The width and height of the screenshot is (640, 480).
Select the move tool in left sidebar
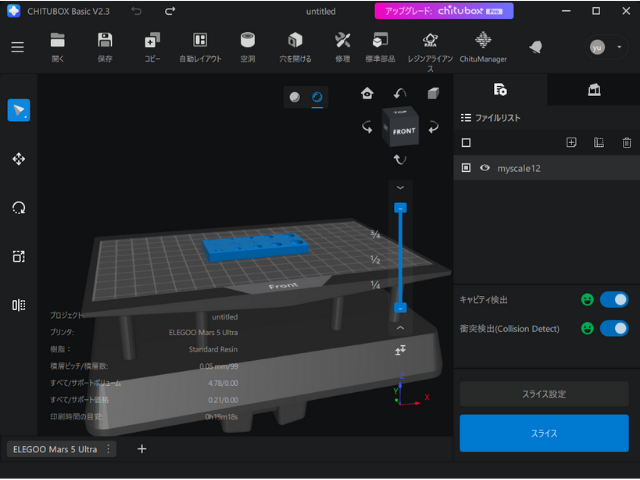[x=18, y=159]
